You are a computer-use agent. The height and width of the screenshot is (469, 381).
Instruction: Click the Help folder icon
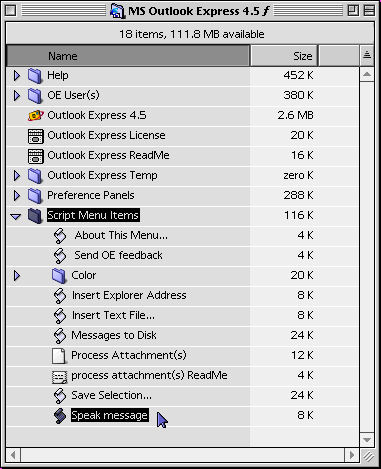coord(35,76)
